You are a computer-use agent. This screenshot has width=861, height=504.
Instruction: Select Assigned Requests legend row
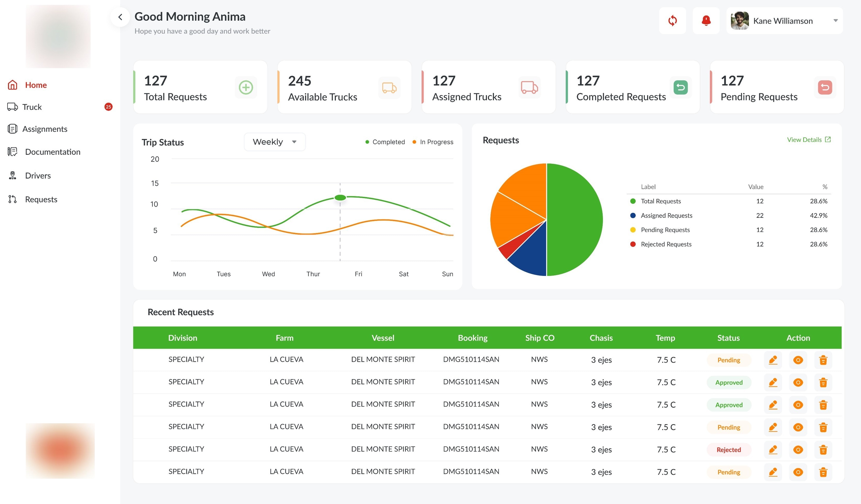(x=729, y=215)
